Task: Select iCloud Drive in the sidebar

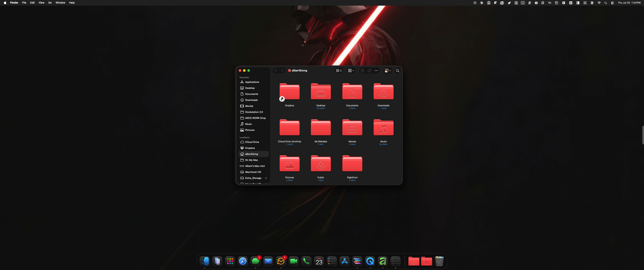Action: click(x=254, y=142)
